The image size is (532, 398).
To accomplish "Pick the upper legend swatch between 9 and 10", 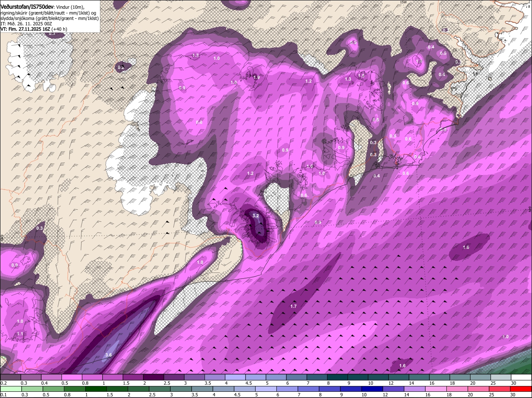I will (357, 377).
